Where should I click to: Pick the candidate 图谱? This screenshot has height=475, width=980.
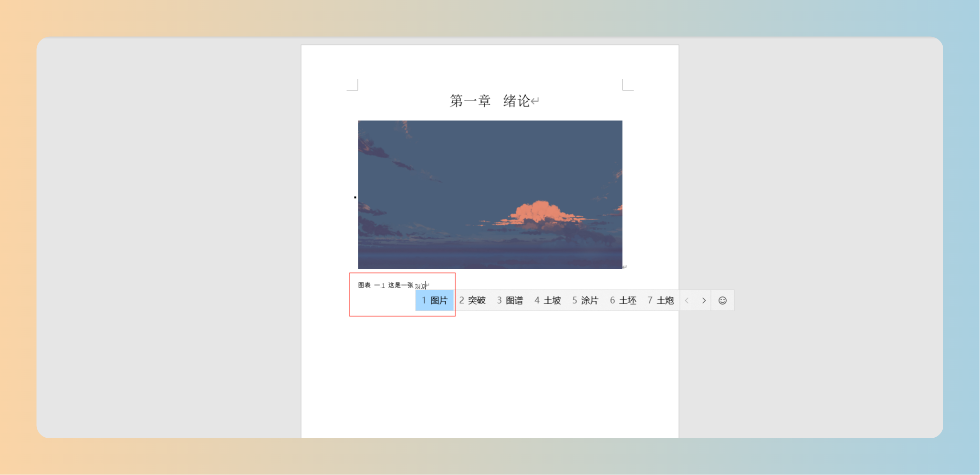tap(510, 300)
